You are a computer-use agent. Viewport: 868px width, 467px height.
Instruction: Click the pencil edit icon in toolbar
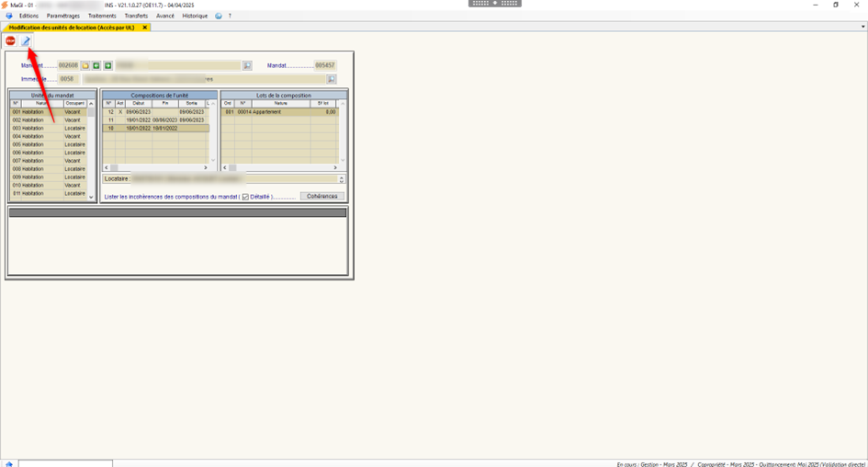(26, 41)
